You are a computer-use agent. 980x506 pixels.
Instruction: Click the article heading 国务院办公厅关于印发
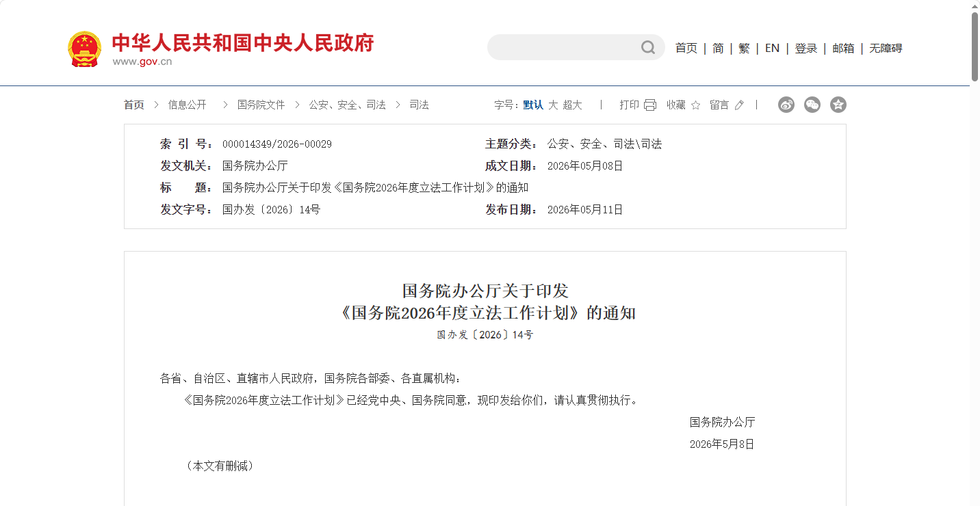[x=485, y=291]
